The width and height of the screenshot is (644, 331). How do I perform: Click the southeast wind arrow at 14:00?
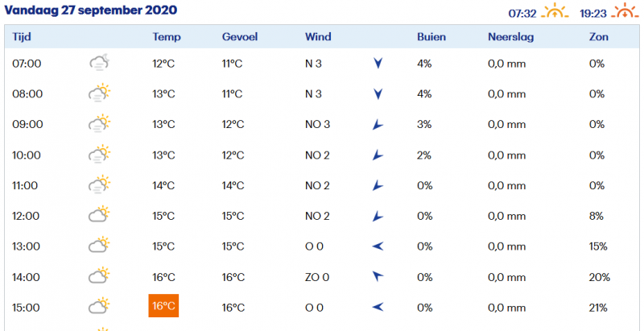pos(378,276)
